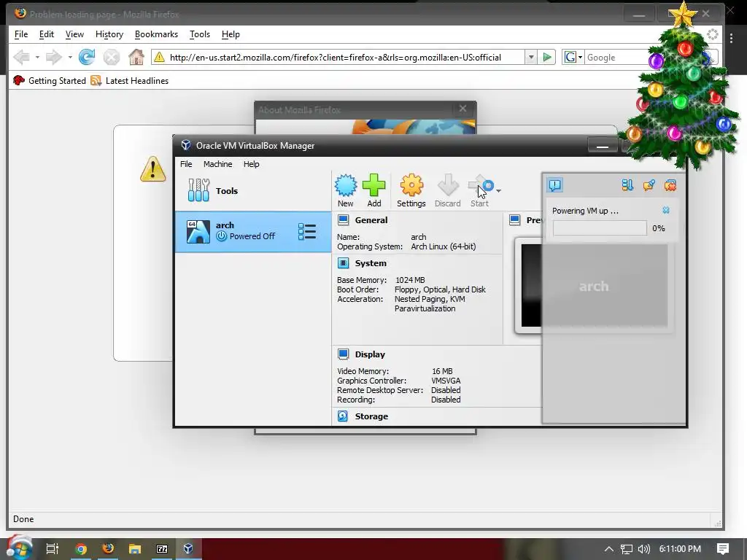Click Firefox Back arrow button

tap(21, 57)
